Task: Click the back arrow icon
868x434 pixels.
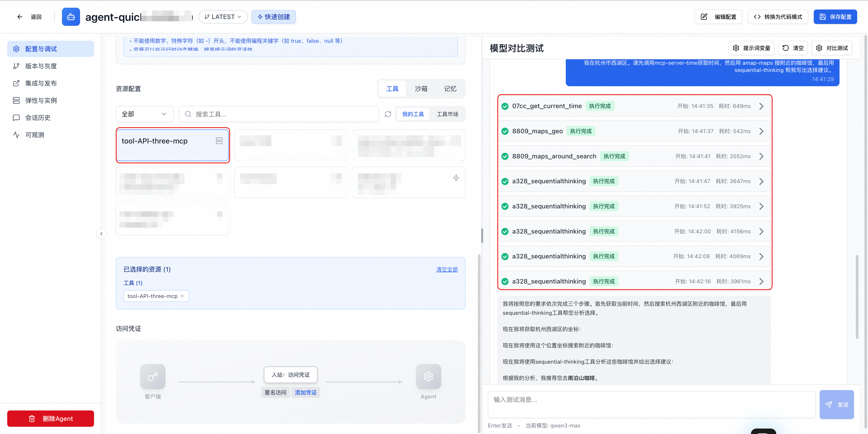Action: pos(19,17)
